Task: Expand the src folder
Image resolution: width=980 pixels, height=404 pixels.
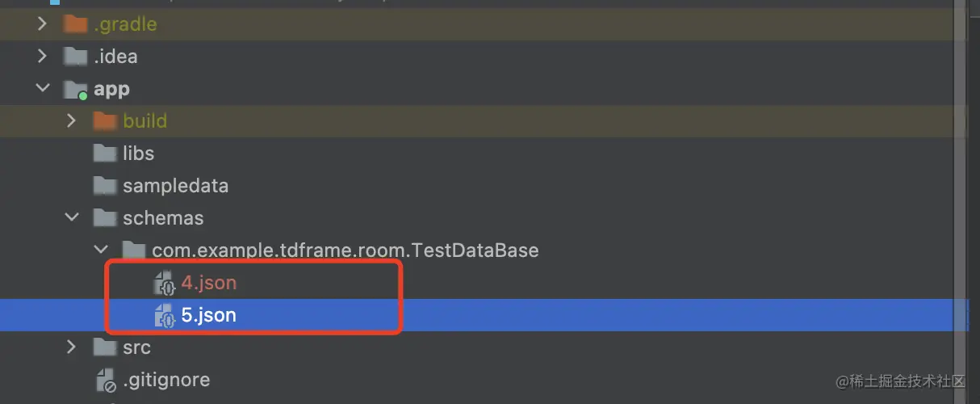Action: coord(72,347)
